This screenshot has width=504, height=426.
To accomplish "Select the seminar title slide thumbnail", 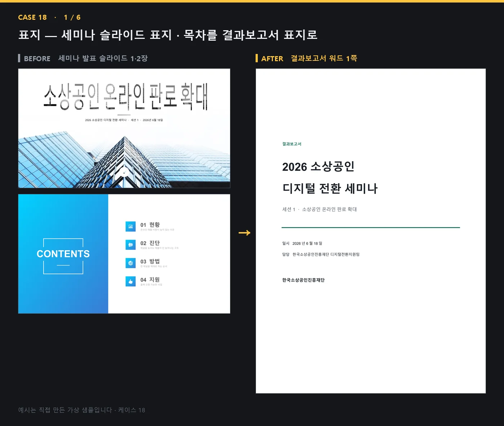I will 124,128.
